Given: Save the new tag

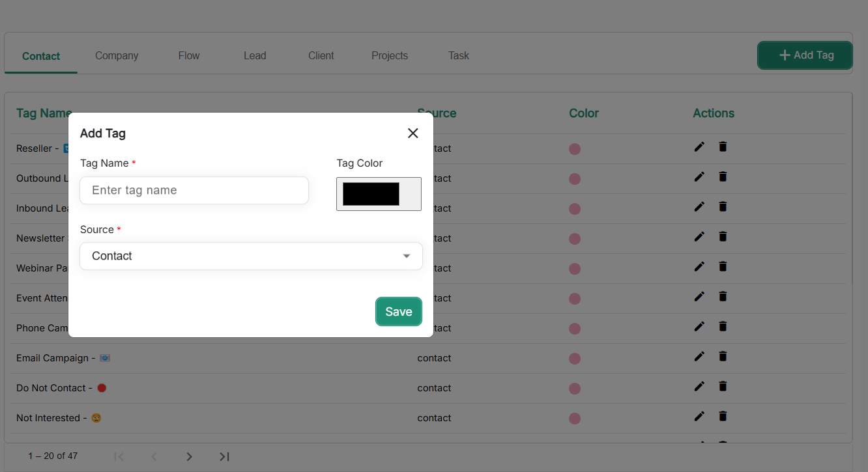Looking at the screenshot, I should pos(398,312).
